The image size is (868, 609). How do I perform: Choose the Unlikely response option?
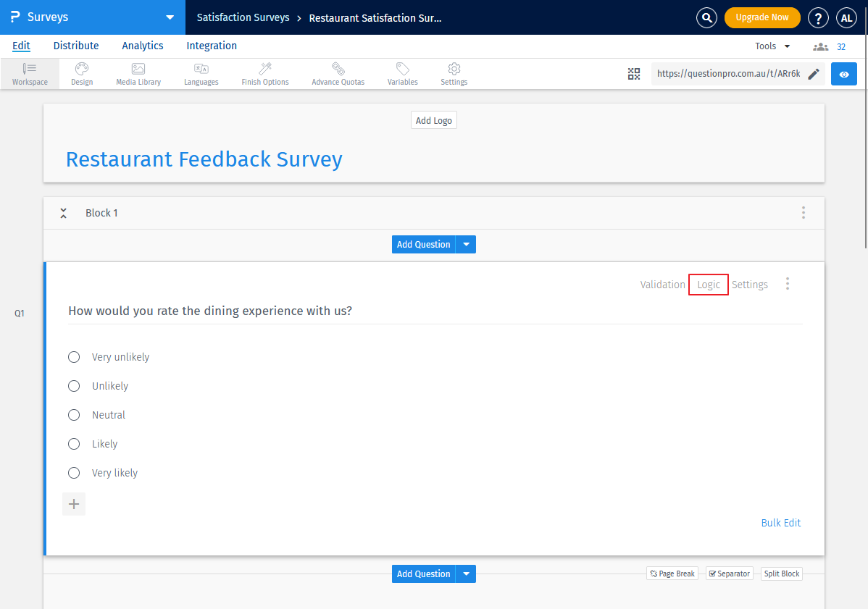tap(73, 385)
